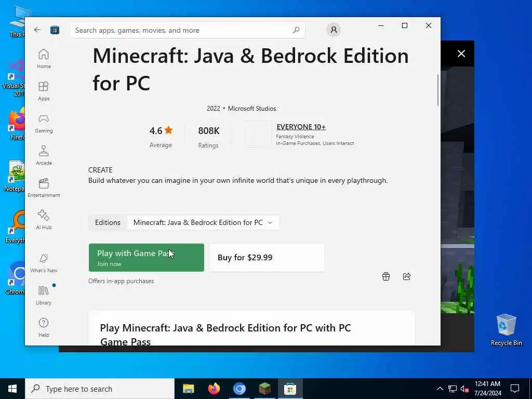The width and height of the screenshot is (532, 399).
Task: Open Recycle Bin on the desktop
Action: pos(506,330)
